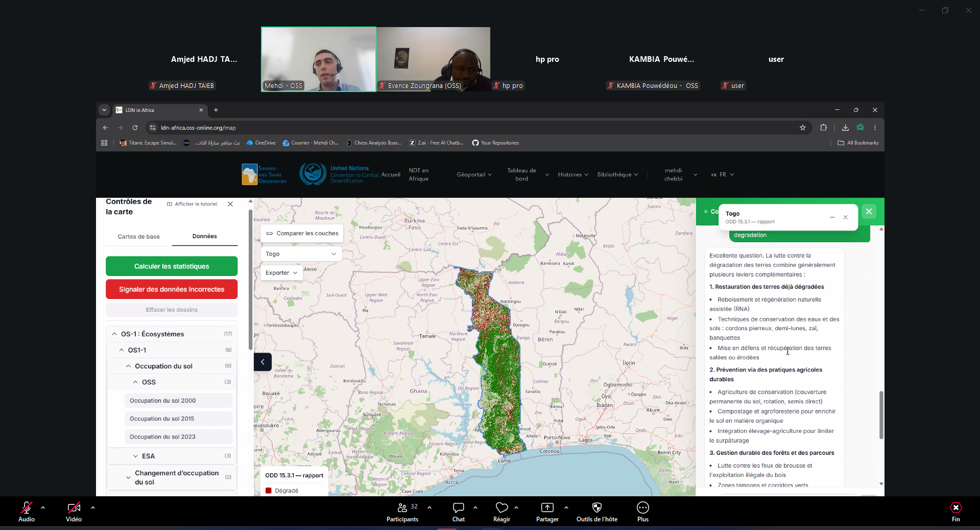Click Calculer les statistiques button
This screenshot has width=980, height=530.
pos(172,266)
